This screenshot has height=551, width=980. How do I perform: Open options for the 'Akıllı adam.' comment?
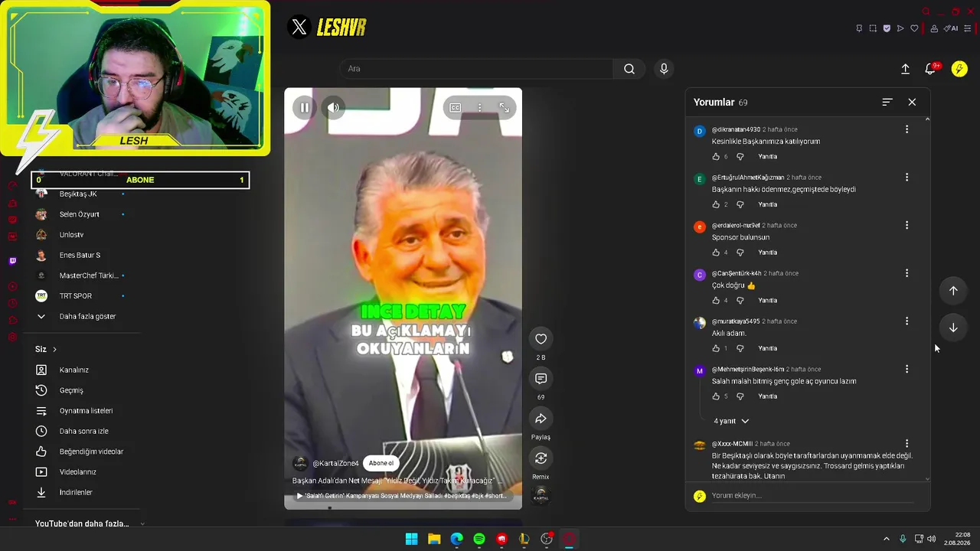pyautogui.click(x=906, y=321)
